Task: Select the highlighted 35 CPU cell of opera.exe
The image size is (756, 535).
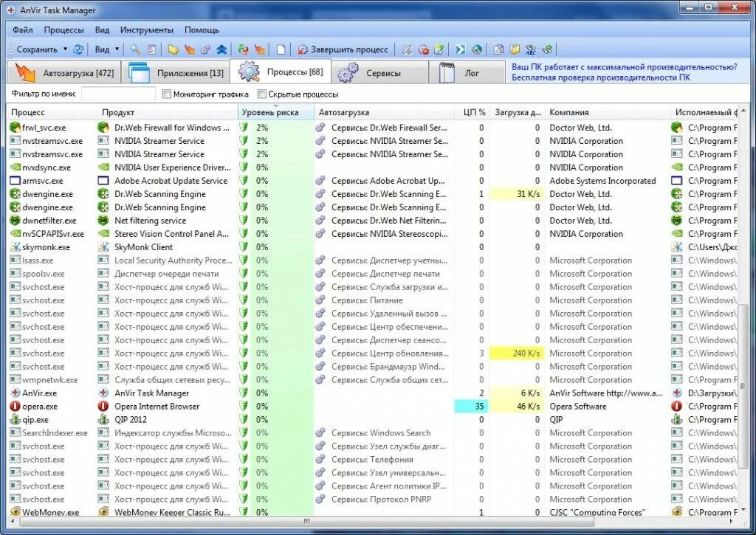Action: pos(471,407)
